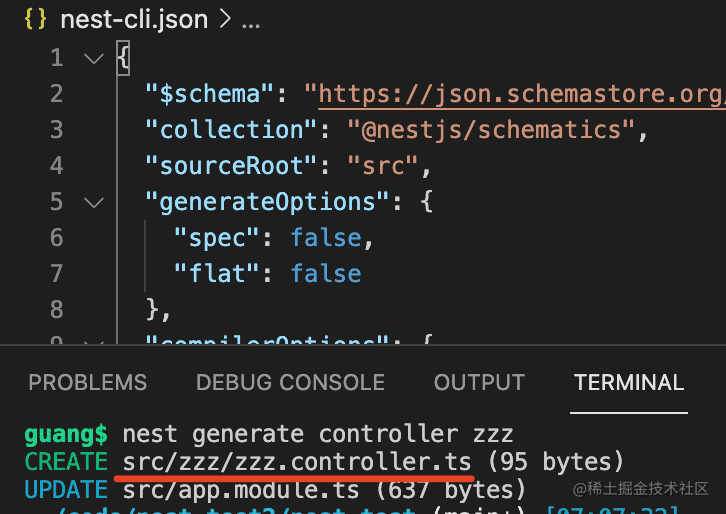
Task: Select the nest-cli.json breadcrumb
Action: click(x=134, y=19)
